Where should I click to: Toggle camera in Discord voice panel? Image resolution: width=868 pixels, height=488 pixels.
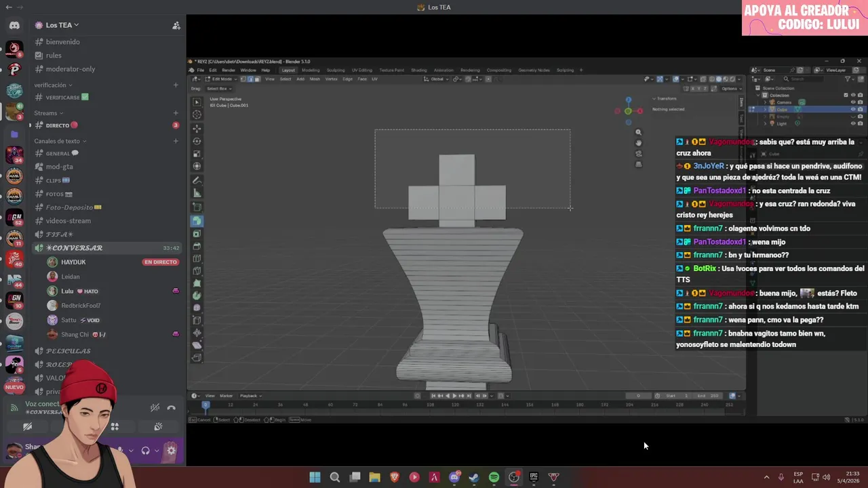click(x=28, y=427)
